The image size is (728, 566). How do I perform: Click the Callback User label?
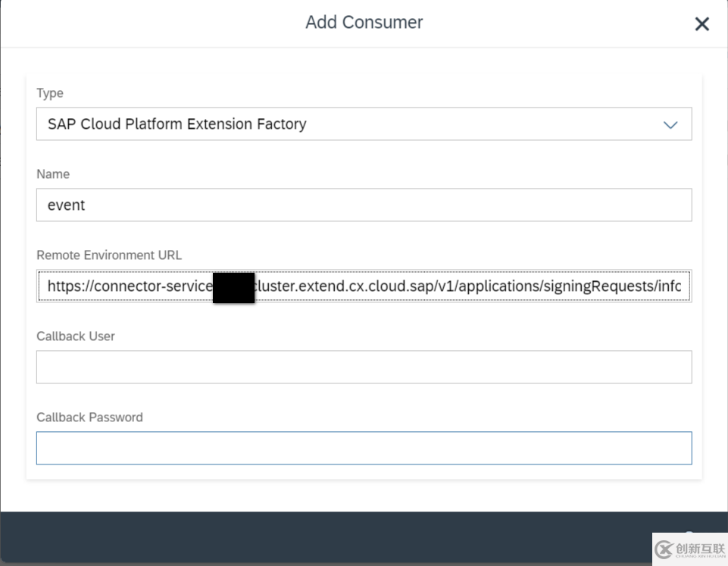pos(75,336)
